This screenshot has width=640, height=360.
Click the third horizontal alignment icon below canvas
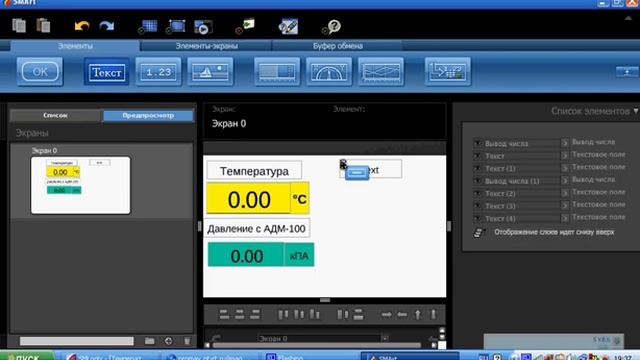coord(255,314)
